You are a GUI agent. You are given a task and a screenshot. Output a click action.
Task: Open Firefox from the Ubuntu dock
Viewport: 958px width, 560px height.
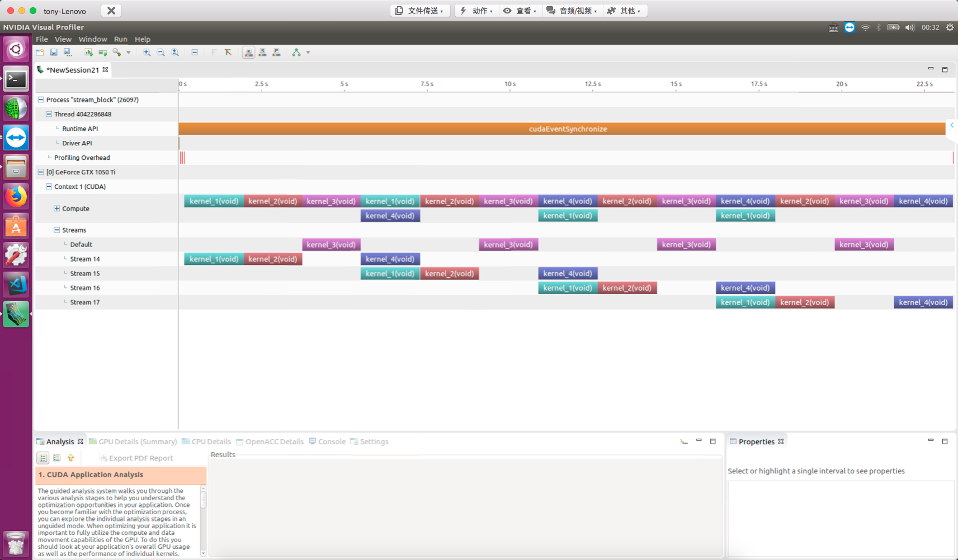click(16, 196)
